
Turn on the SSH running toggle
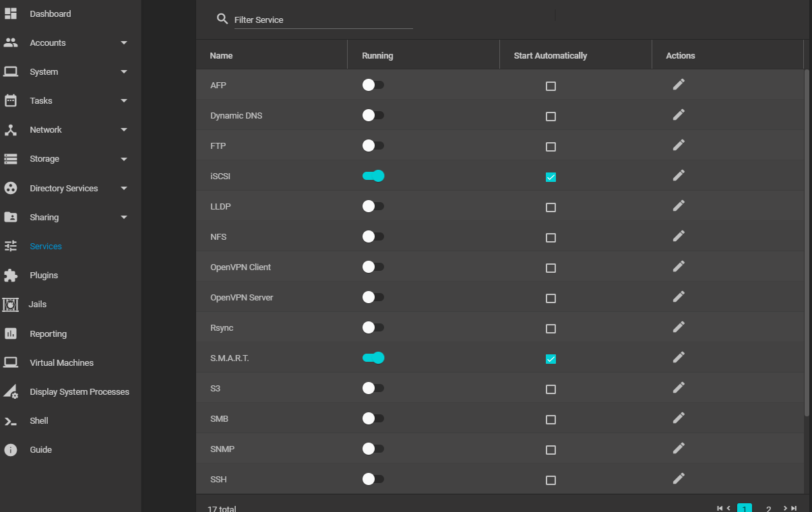point(373,479)
